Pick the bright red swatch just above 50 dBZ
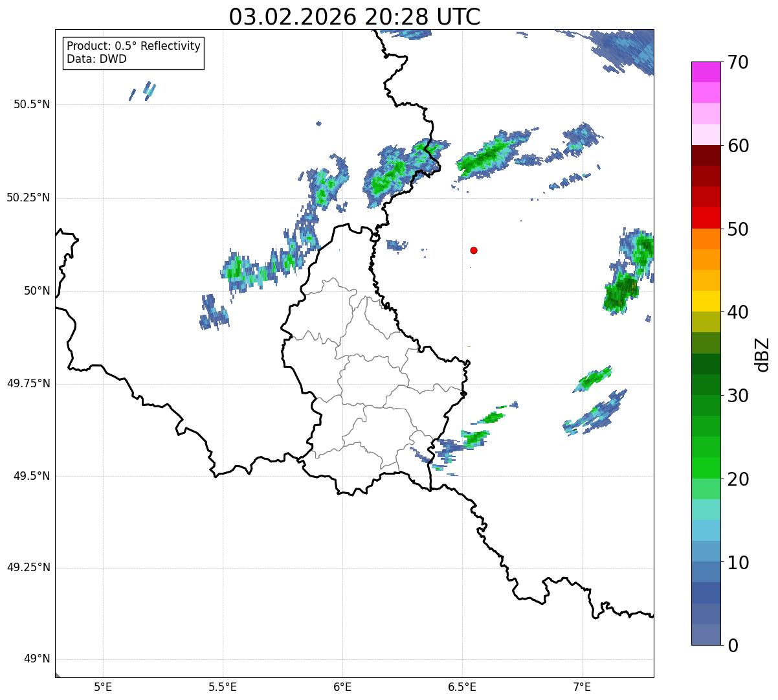The image size is (778, 700). click(x=706, y=218)
